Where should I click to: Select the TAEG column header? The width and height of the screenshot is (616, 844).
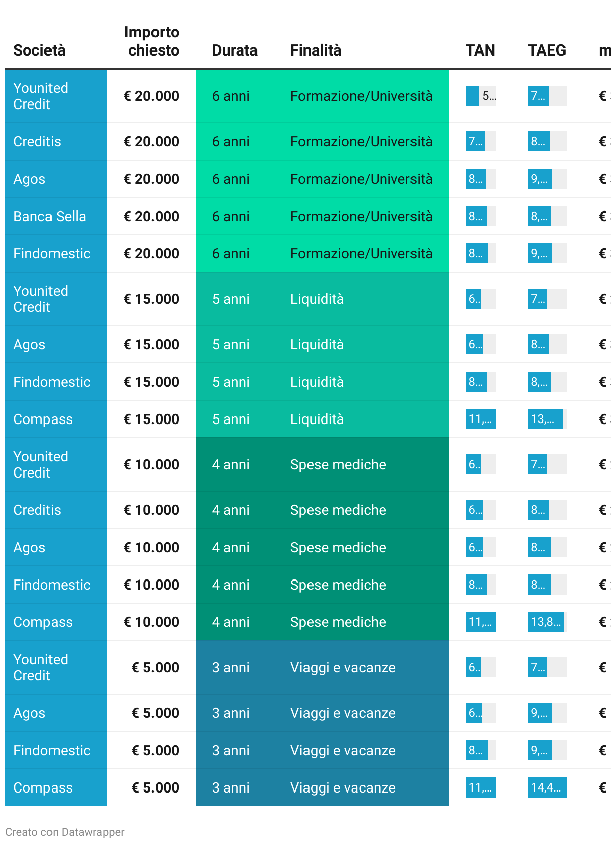click(546, 50)
